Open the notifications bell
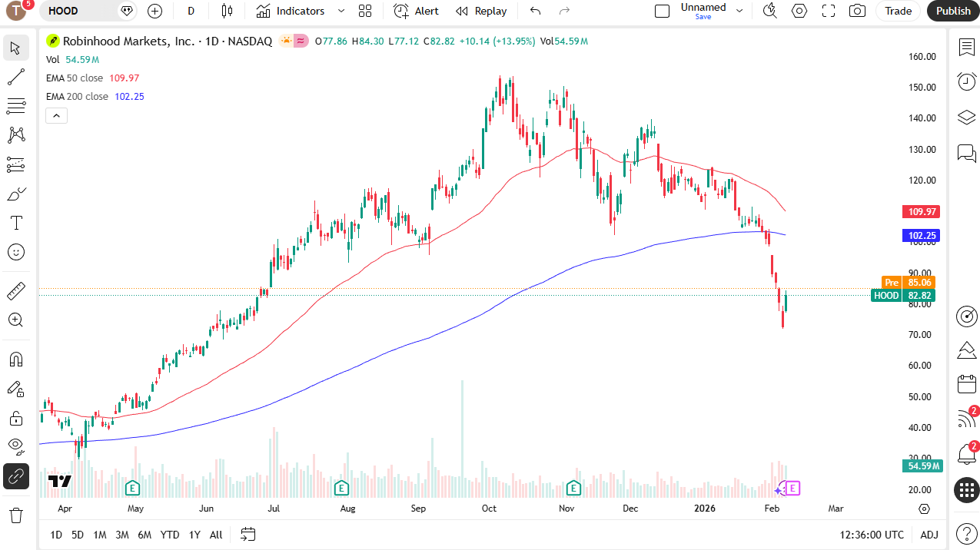Screen dimensions: 980x550 click(966, 454)
